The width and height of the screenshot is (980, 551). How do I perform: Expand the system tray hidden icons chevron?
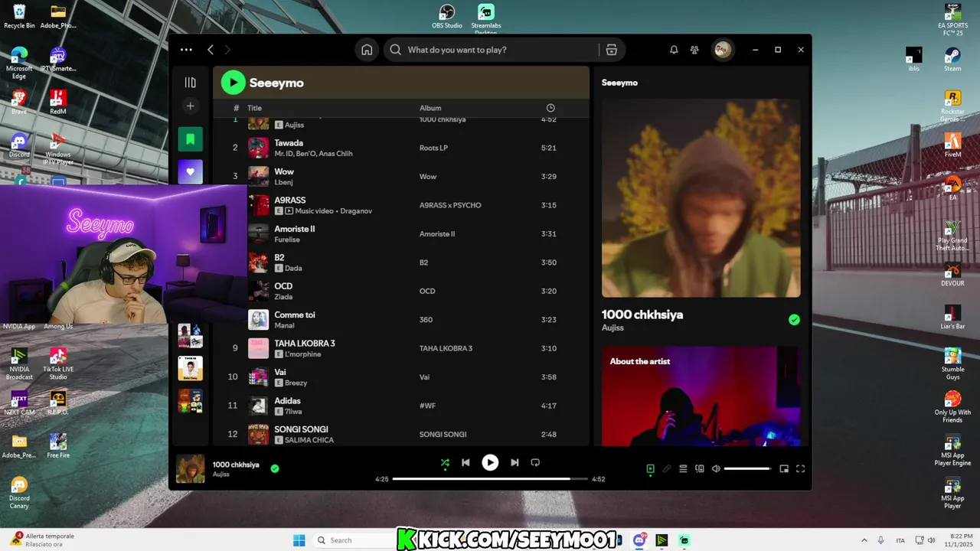864,540
